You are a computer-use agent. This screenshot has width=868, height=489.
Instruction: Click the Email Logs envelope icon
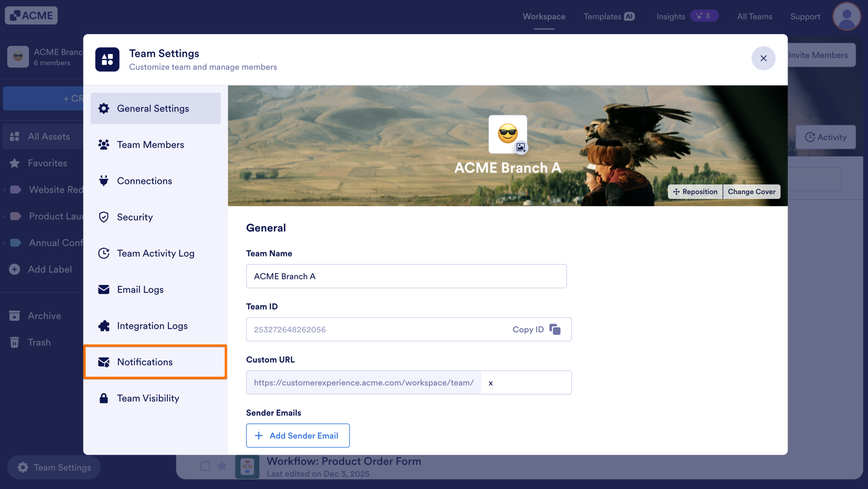pyautogui.click(x=104, y=289)
